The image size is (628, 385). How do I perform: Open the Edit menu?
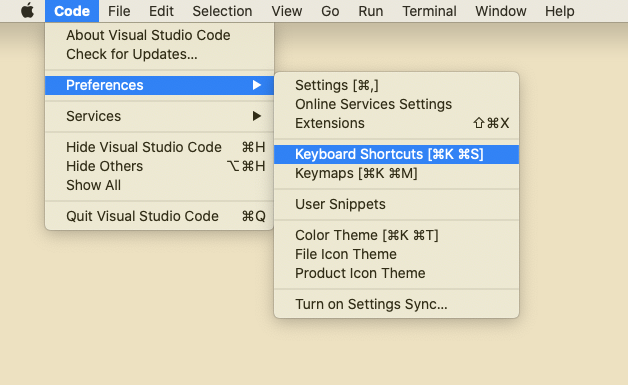161,11
